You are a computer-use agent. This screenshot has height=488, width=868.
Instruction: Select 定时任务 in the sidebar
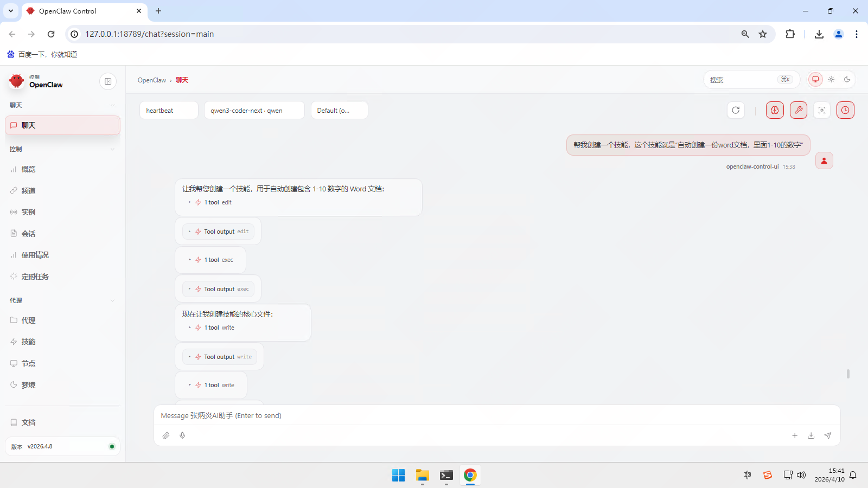pos(35,277)
